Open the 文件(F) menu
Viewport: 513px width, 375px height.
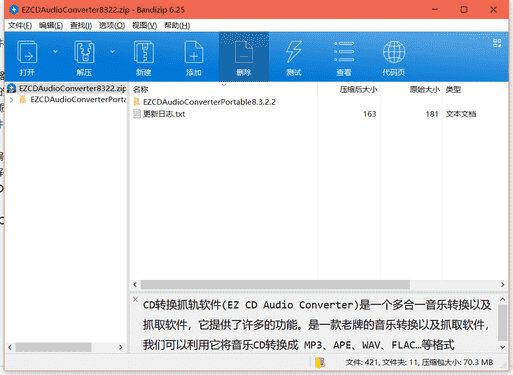[20, 26]
